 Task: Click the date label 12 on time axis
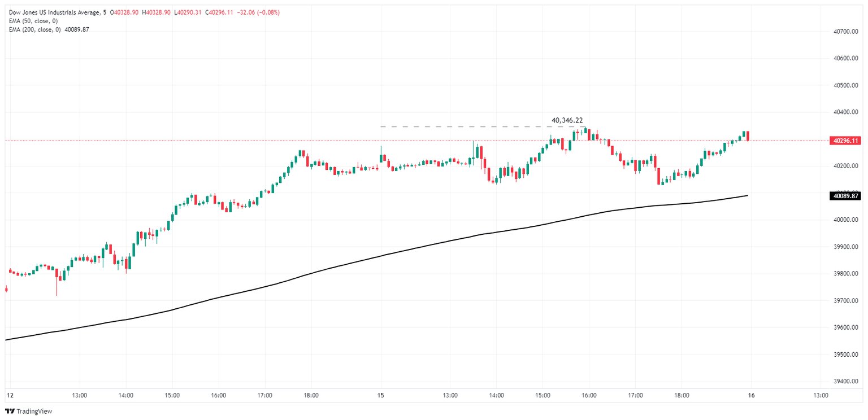(x=9, y=395)
